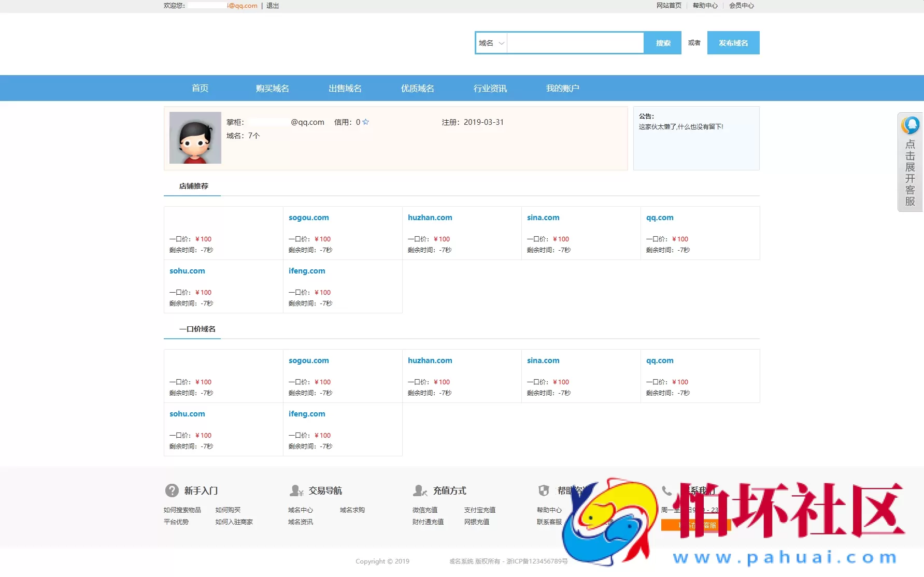Open 购买域名 in the navigation bar
Viewport: 924px width, 577px height.
pyautogui.click(x=272, y=89)
